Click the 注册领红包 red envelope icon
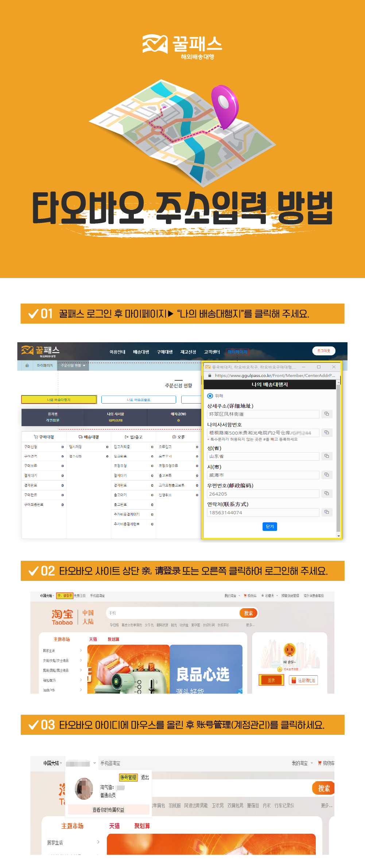The height and width of the screenshot is (868, 365). 294,680
